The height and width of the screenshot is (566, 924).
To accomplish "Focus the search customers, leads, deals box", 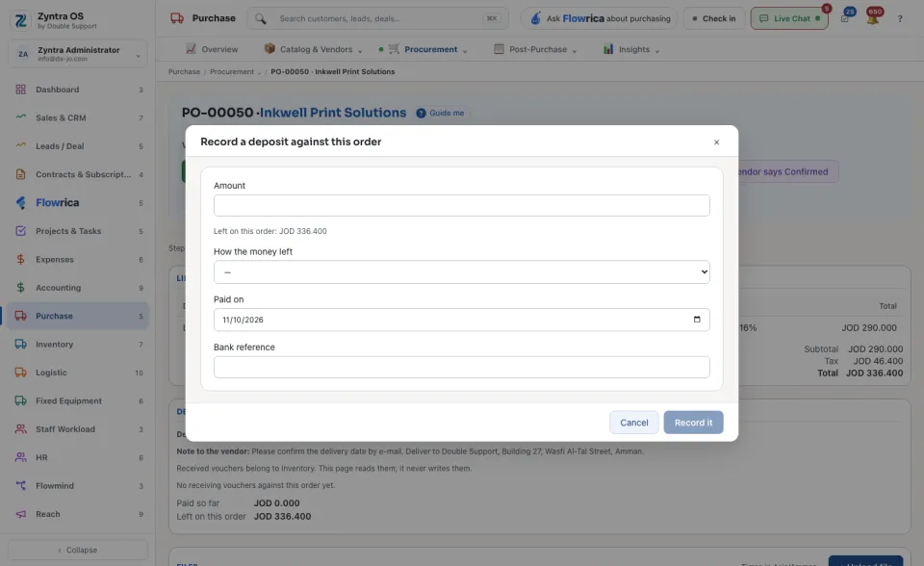I will coord(377,19).
